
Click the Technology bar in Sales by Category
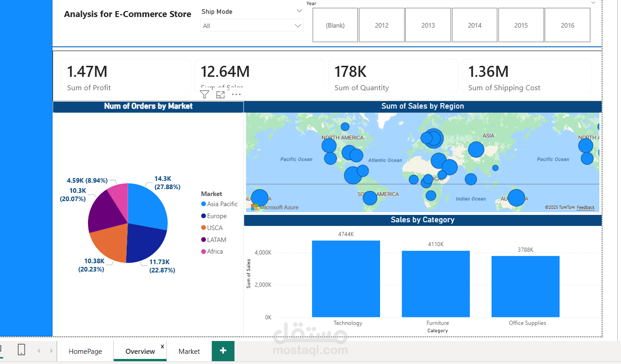[346, 278]
